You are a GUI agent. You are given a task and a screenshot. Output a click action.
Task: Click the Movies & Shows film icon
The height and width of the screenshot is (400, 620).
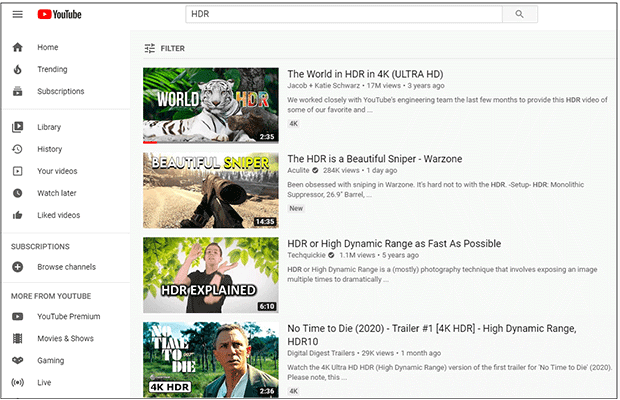coord(17,339)
